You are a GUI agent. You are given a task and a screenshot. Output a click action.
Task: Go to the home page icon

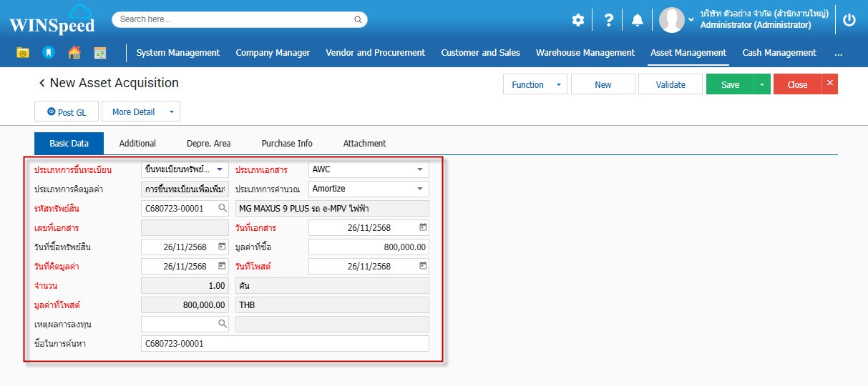pos(74,53)
